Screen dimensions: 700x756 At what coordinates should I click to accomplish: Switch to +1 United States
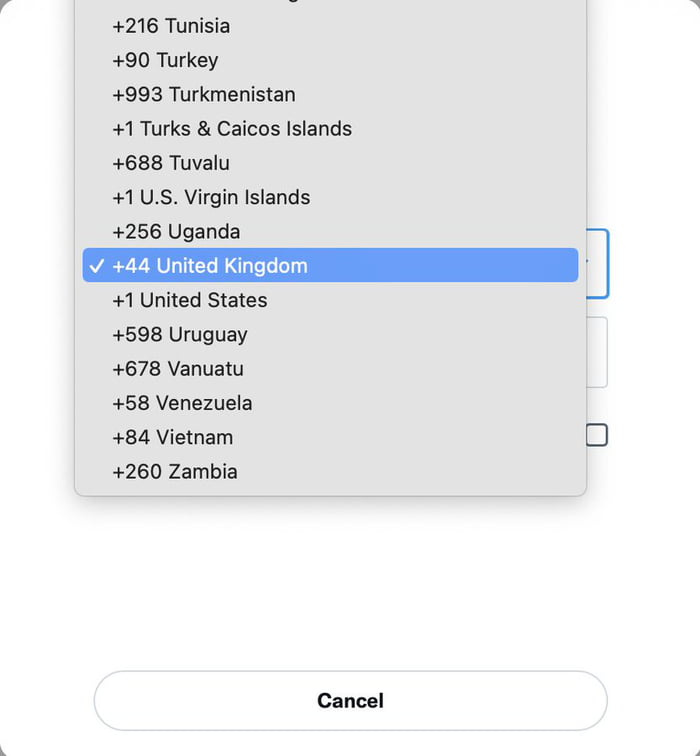click(190, 300)
